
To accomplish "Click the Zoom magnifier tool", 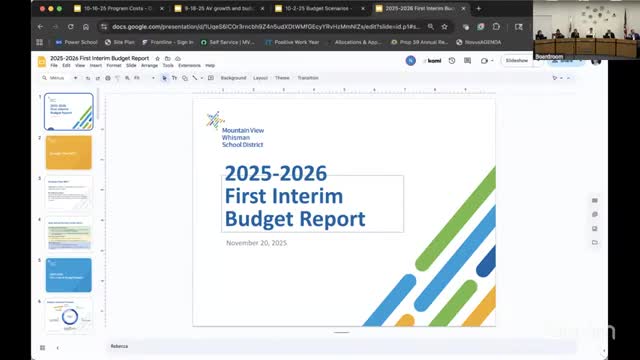I will pyautogui.click(x=127, y=78).
